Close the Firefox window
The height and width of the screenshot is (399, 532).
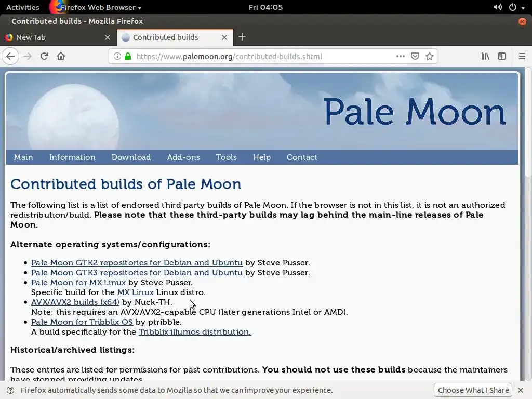522,21
